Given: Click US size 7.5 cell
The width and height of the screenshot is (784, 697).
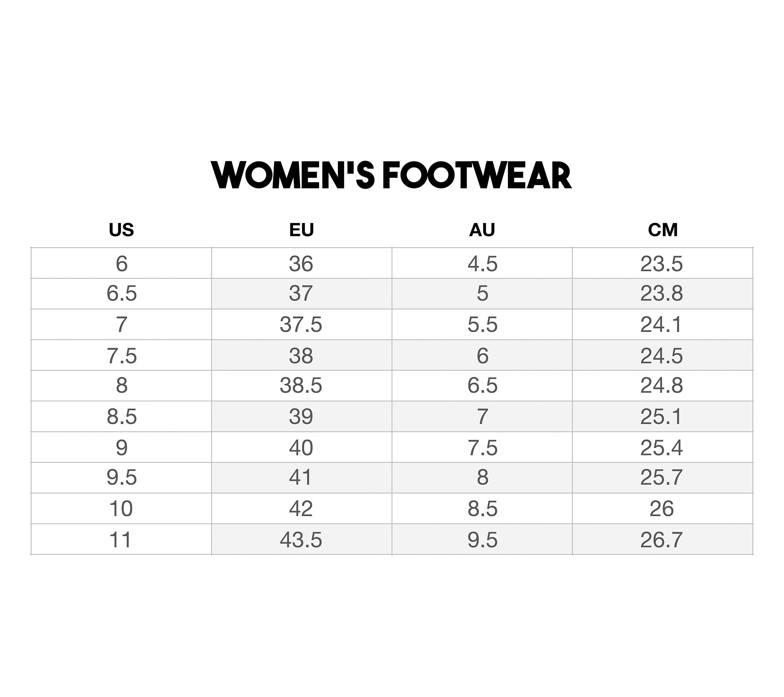Looking at the screenshot, I should pos(122,355).
